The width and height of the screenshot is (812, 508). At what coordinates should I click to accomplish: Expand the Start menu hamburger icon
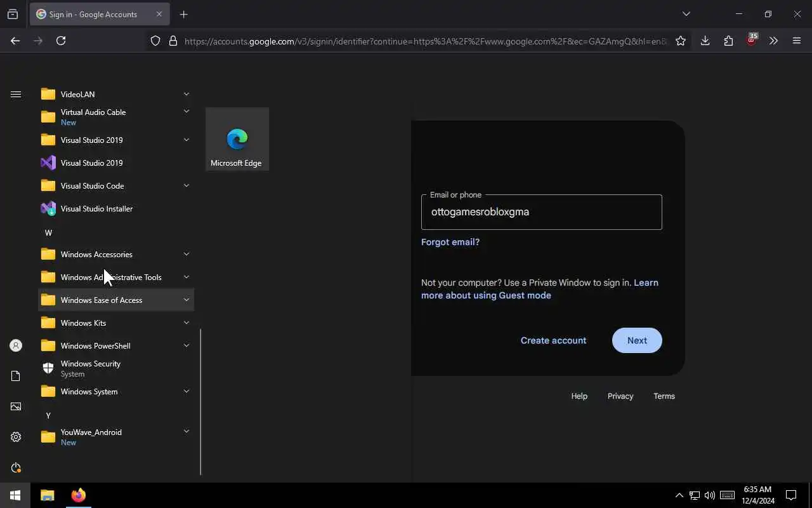point(16,94)
